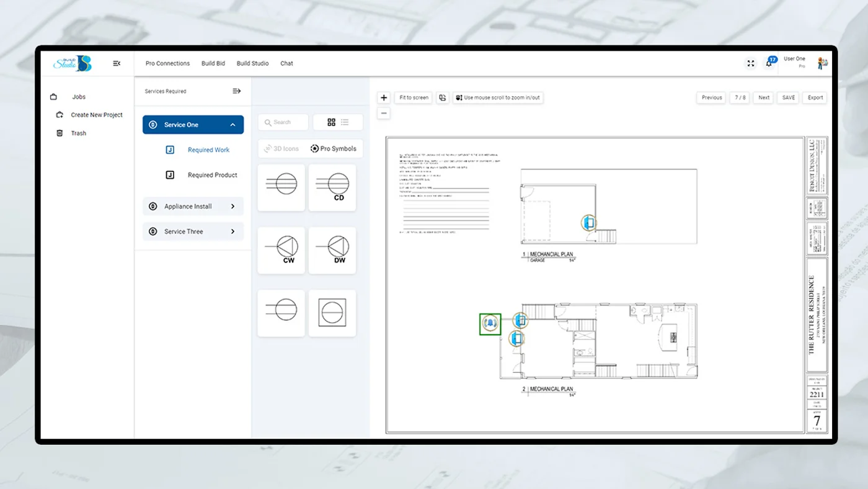Click the upper marker by floor plan stairs

[520, 320]
